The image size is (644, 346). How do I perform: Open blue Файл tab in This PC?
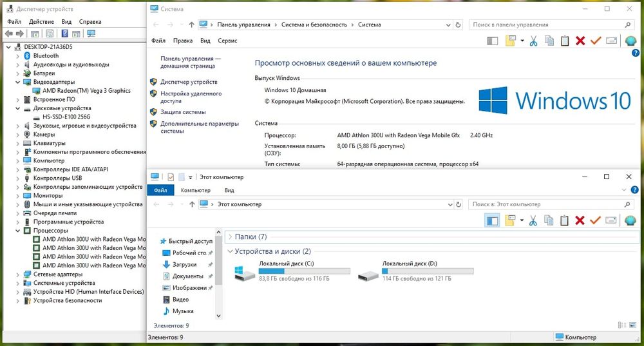click(x=160, y=190)
